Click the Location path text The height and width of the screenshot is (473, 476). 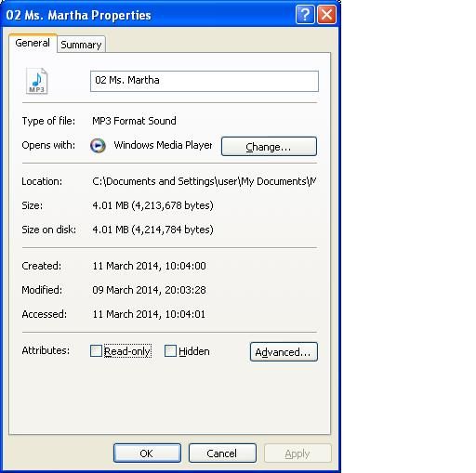[205, 181]
